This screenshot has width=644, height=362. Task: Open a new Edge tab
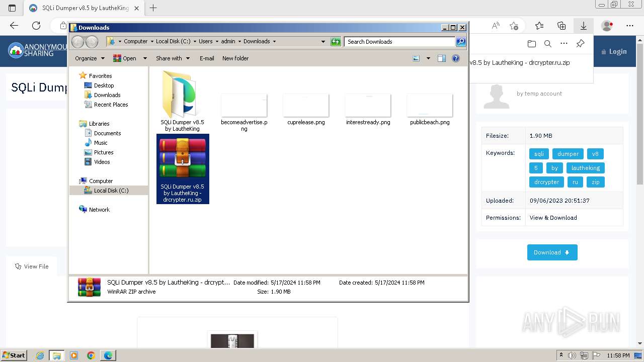(x=153, y=8)
